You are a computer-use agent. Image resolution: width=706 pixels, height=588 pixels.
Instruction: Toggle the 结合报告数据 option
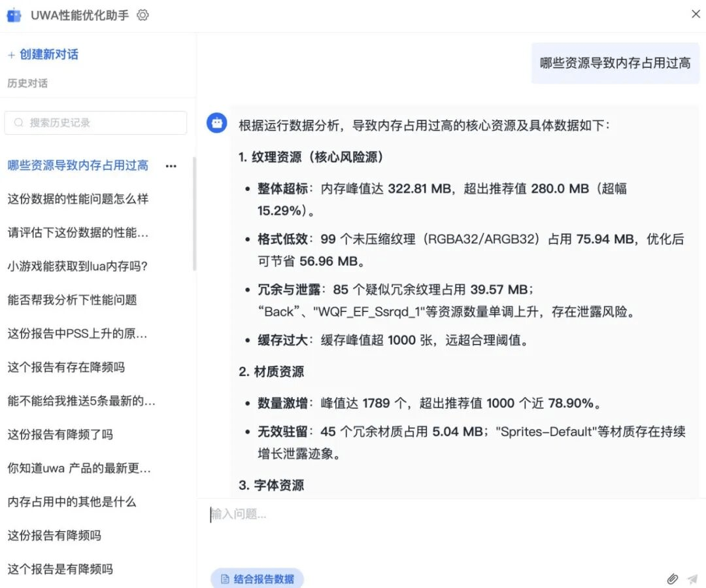[257, 579]
